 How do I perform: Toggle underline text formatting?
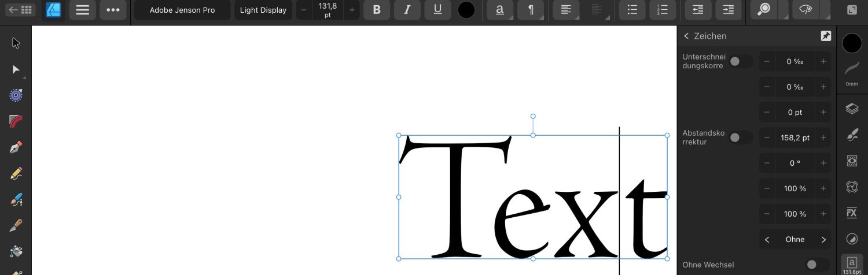(437, 10)
